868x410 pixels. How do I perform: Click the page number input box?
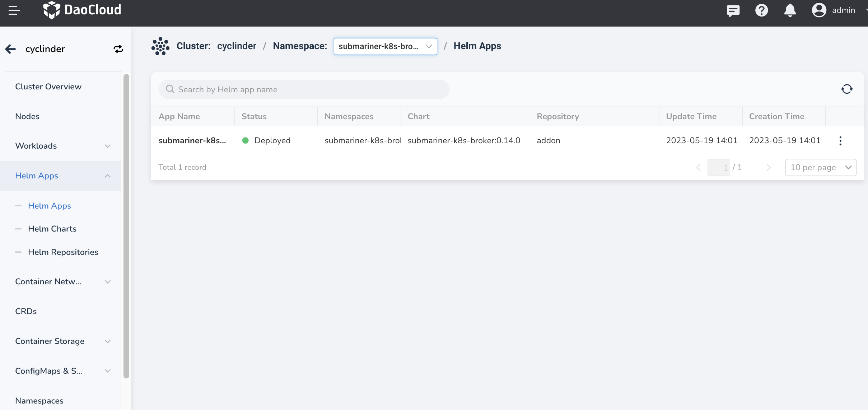pos(719,167)
